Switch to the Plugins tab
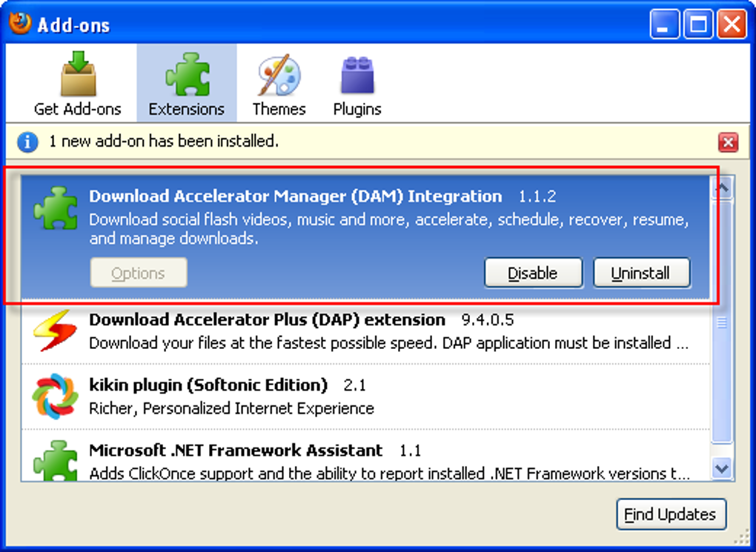Screen dimensions: 756x552 coord(357,84)
